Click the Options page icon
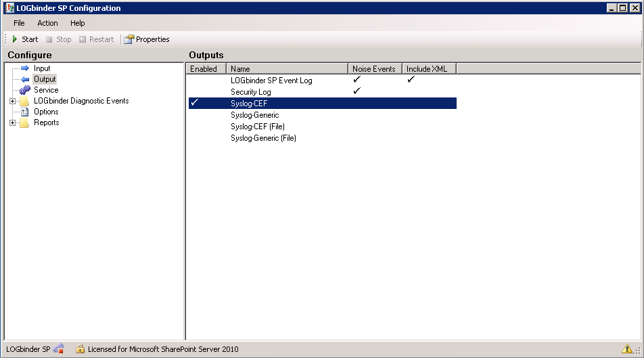This screenshot has width=644, height=358. [24, 112]
